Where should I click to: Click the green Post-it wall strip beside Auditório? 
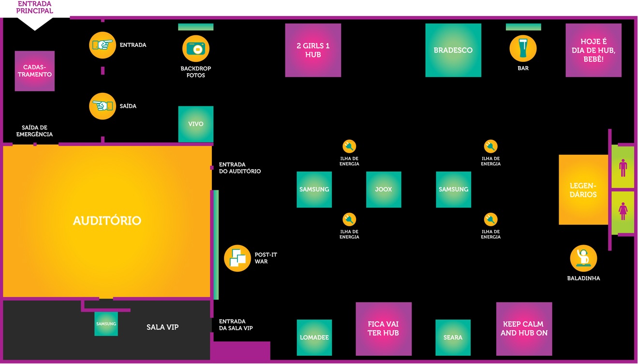click(216, 245)
